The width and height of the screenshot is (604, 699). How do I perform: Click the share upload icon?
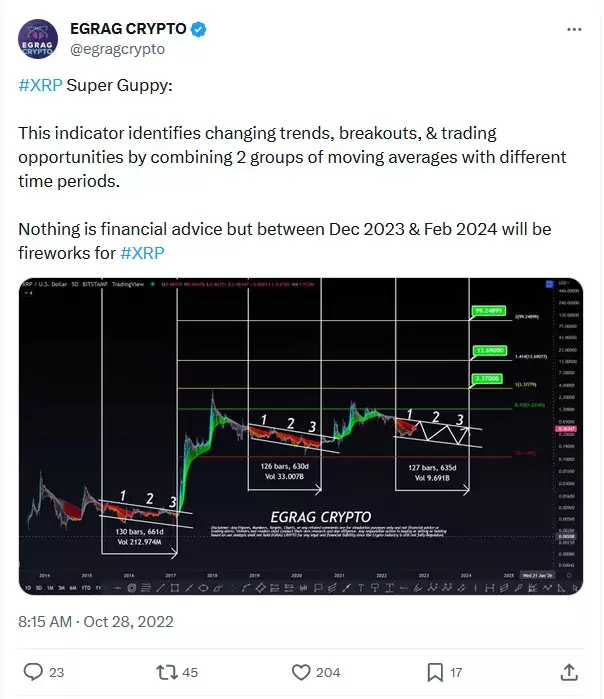(x=569, y=672)
